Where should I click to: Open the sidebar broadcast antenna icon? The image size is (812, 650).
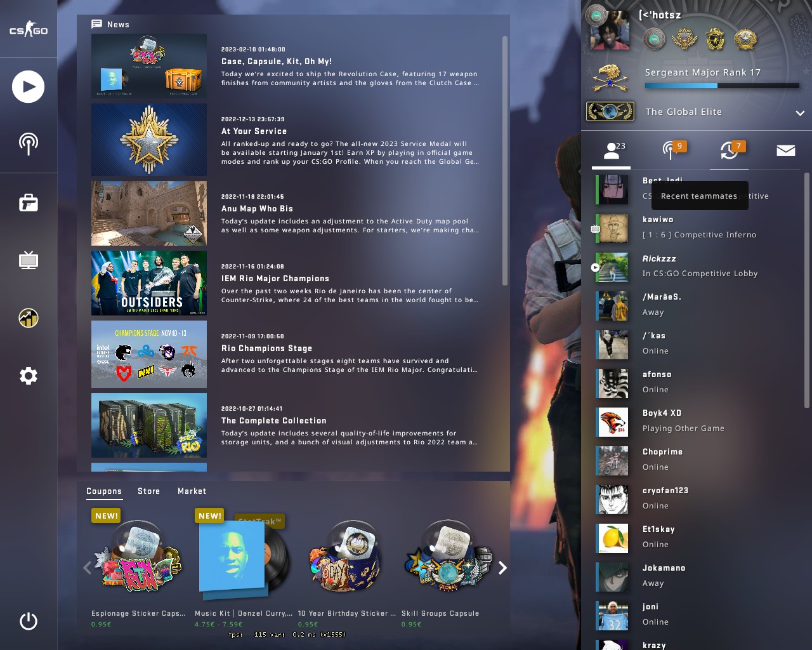pyautogui.click(x=28, y=143)
